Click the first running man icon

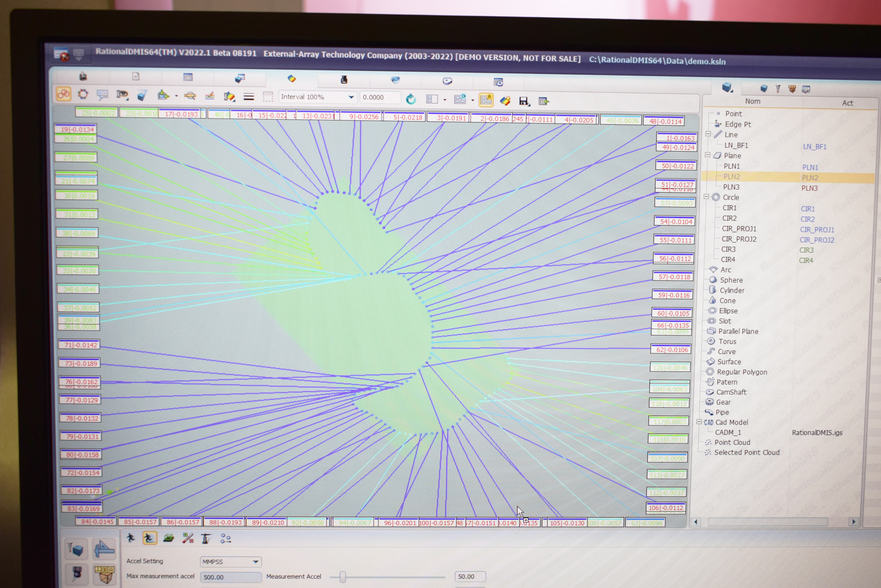click(x=130, y=538)
